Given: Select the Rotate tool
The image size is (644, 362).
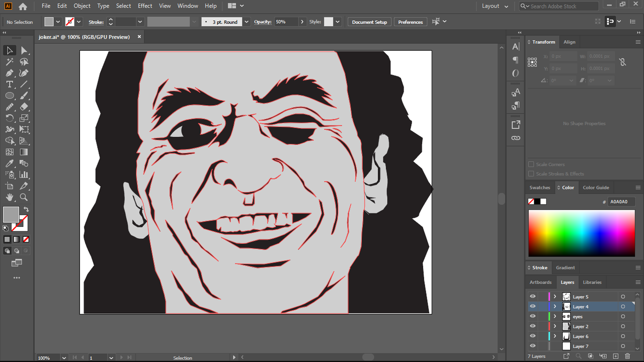Looking at the screenshot, I should click(10, 118).
